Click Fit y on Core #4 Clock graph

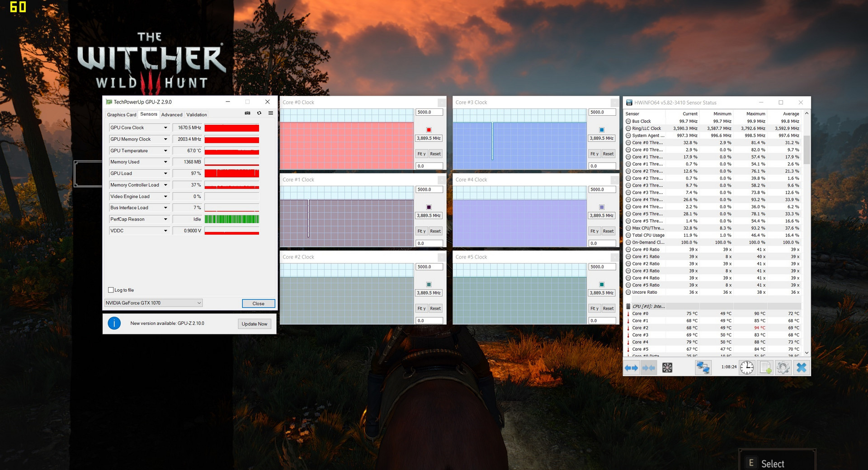(x=594, y=231)
